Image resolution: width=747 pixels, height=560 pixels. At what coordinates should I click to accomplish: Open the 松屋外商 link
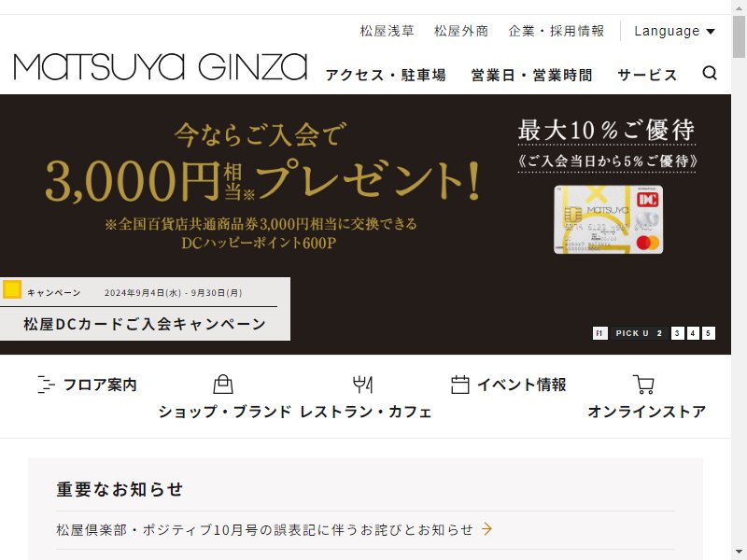click(x=461, y=31)
